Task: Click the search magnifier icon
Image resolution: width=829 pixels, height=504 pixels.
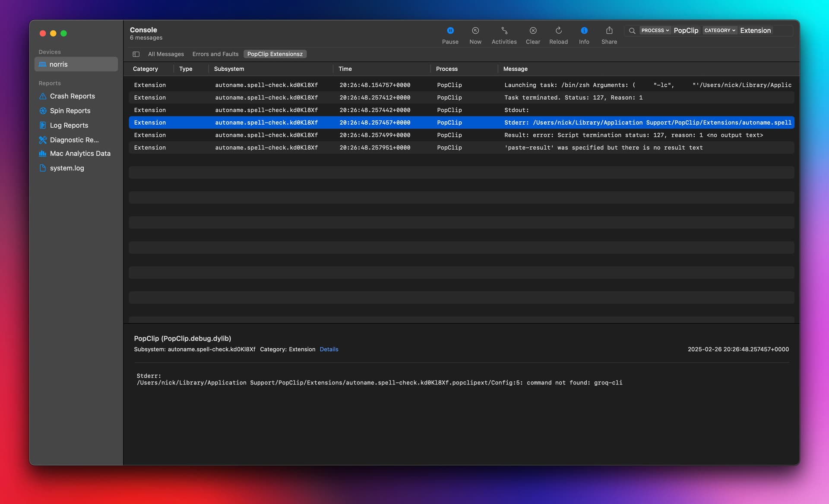Action: click(x=632, y=31)
